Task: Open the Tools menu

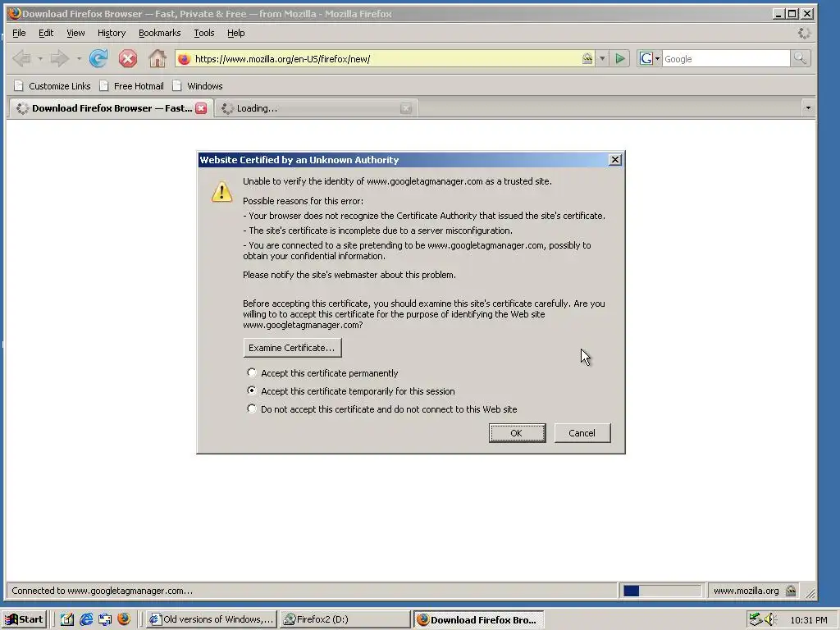Action: (204, 33)
